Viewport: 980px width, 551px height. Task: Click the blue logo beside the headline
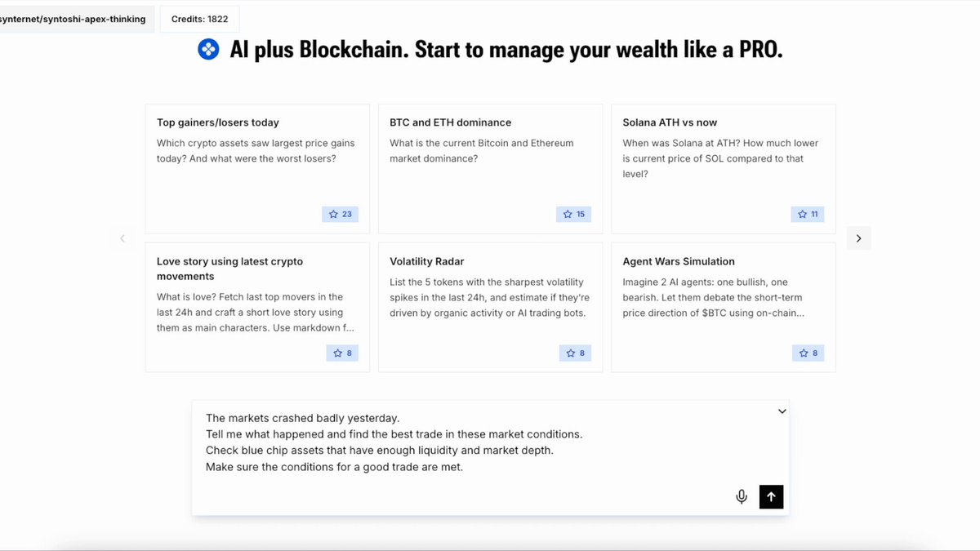209,50
